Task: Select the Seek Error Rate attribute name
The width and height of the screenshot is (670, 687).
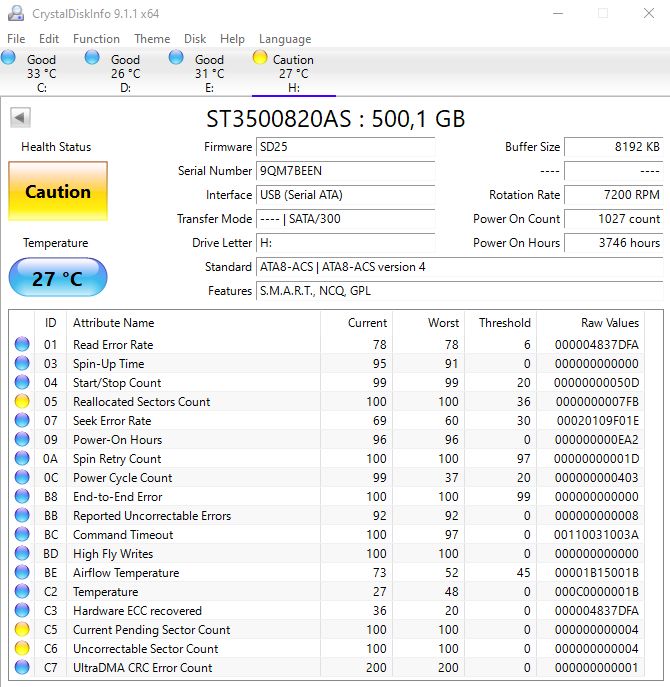Action: click(112, 421)
